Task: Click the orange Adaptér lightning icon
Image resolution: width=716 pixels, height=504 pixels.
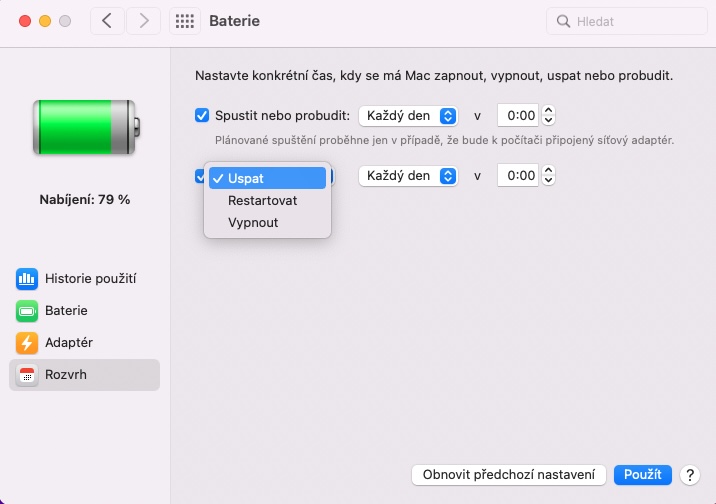Action: pyautogui.click(x=26, y=343)
